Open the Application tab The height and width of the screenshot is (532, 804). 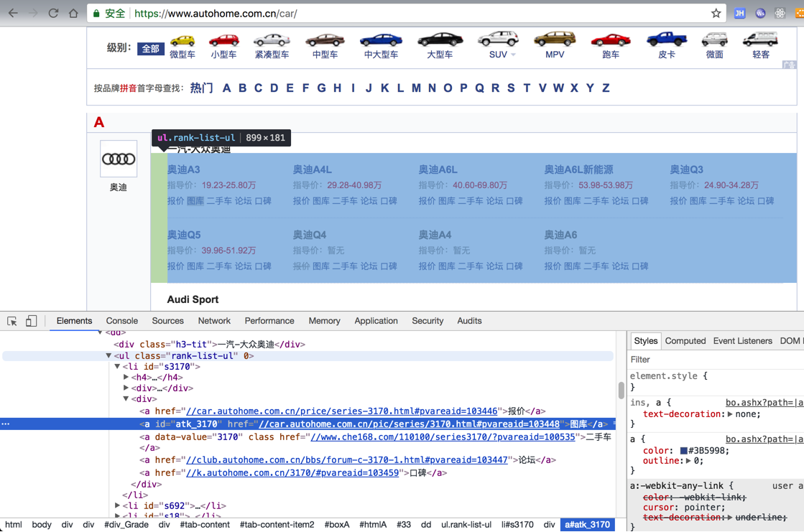coord(376,321)
